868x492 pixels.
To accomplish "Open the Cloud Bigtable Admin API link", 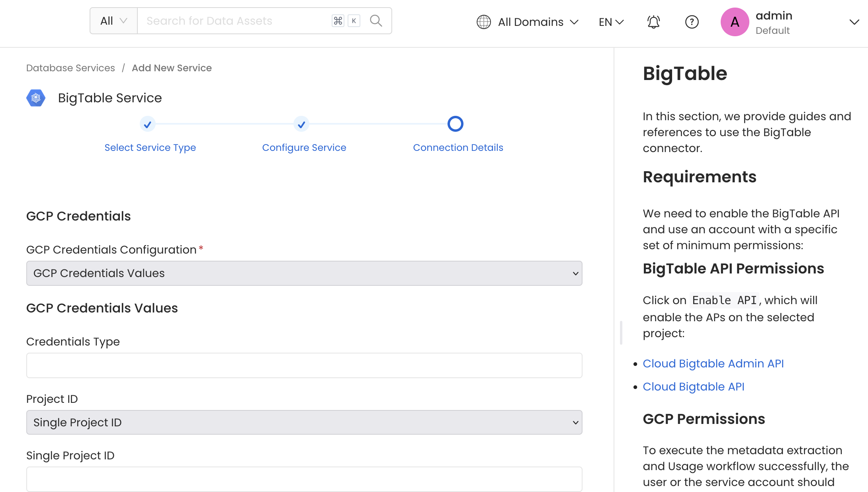I will click(714, 363).
